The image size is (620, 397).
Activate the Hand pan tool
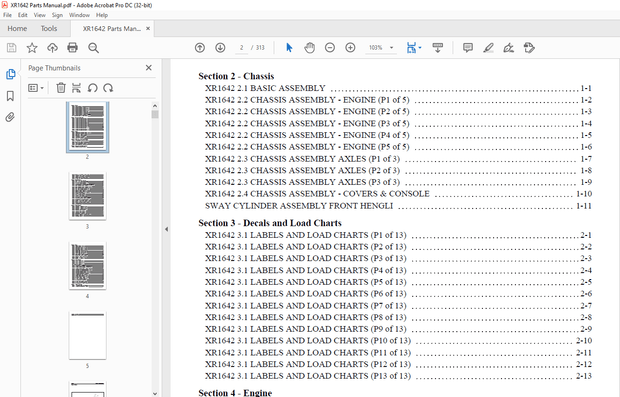pos(310,48)
